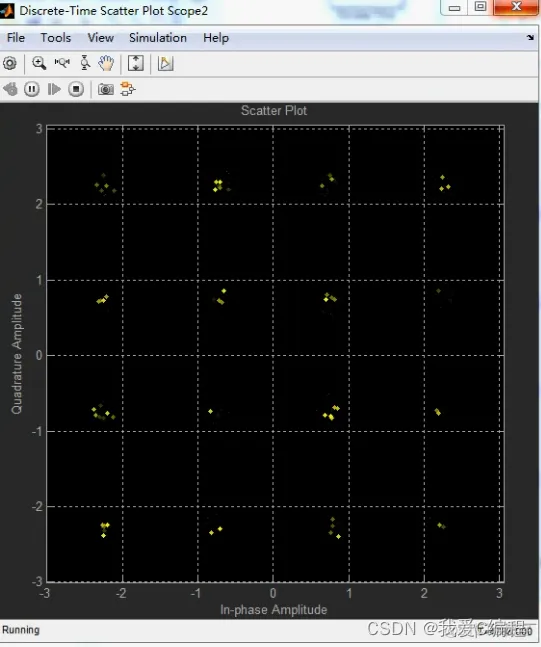Open the File menu
This screenshot has height=647, width=541.
16,38
